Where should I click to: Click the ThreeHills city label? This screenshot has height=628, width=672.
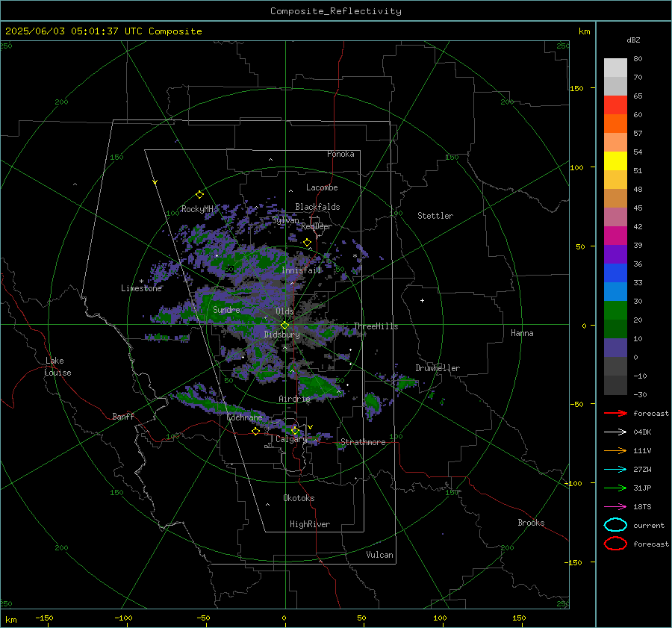coord(376,326)
